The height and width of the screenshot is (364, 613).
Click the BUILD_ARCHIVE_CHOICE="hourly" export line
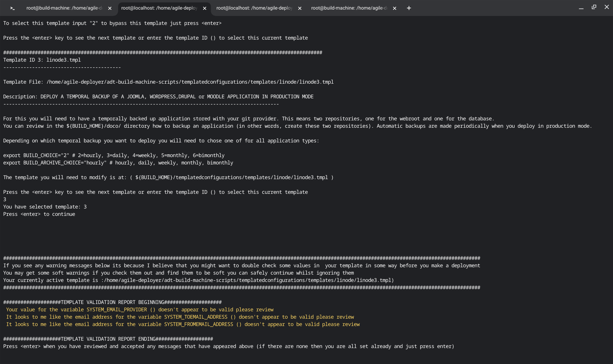pos(118,163)
